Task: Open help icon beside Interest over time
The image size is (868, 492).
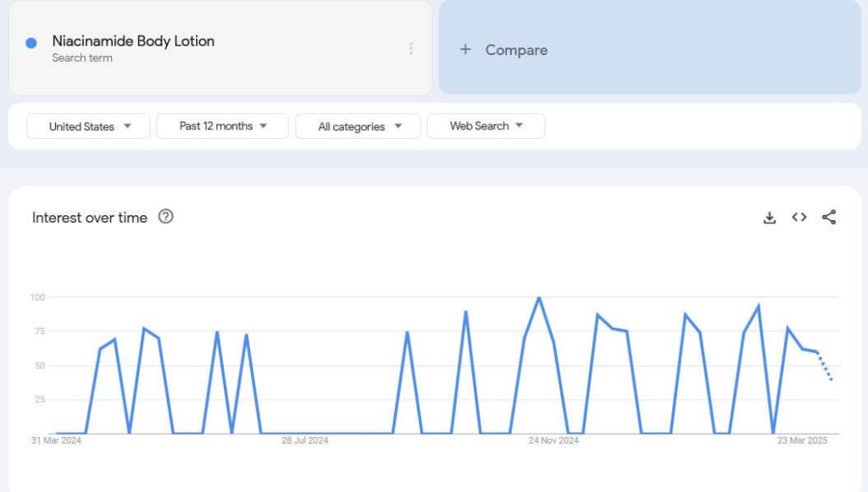Action: point(166,217)
